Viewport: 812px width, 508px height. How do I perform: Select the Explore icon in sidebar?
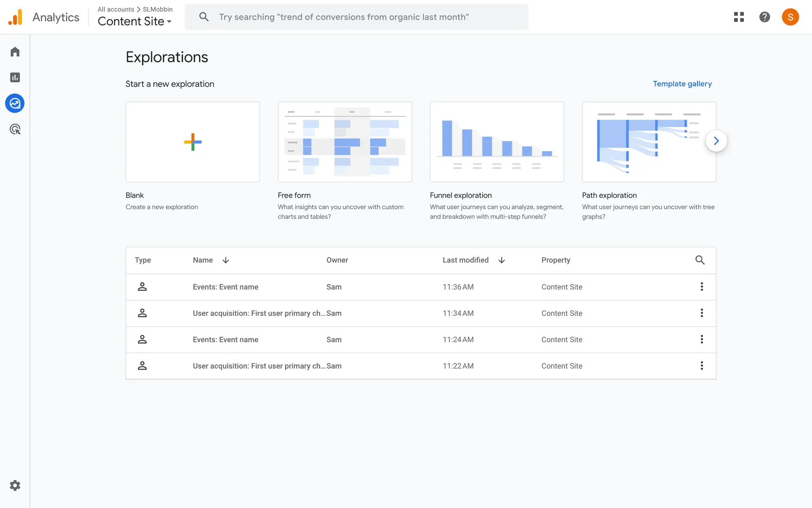[x=15, y=103]
